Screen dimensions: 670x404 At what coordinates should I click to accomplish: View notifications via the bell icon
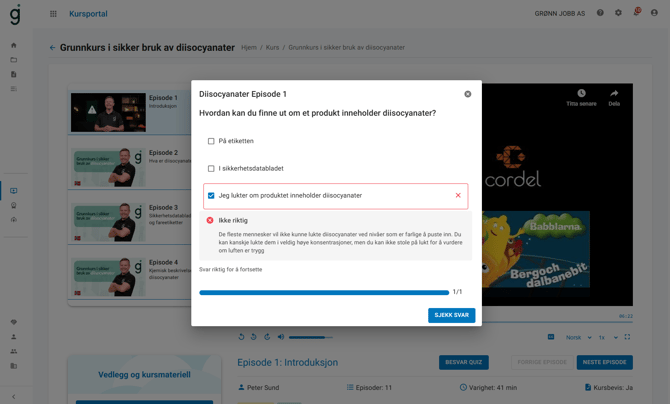coord(636,14)
